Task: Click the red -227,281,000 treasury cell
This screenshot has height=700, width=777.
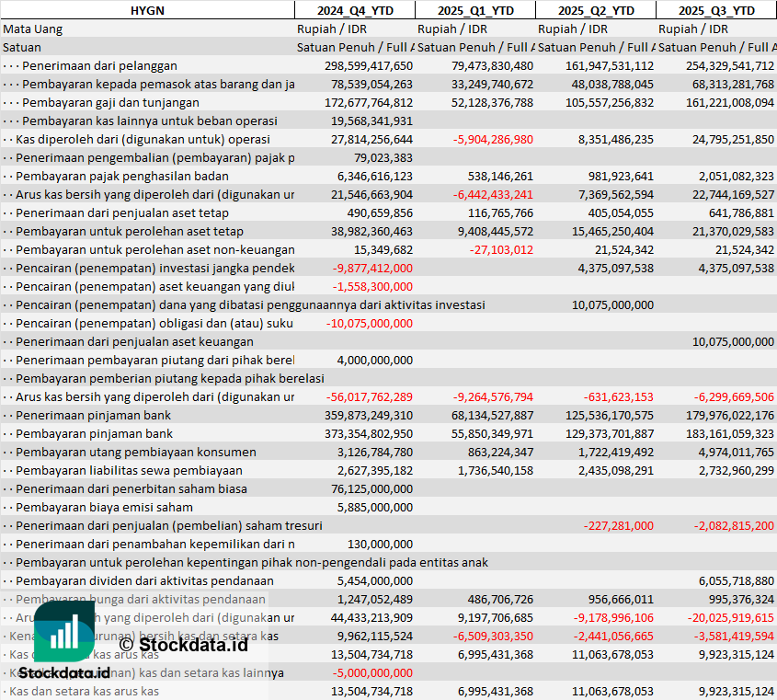Action: (x=618, y=525)
